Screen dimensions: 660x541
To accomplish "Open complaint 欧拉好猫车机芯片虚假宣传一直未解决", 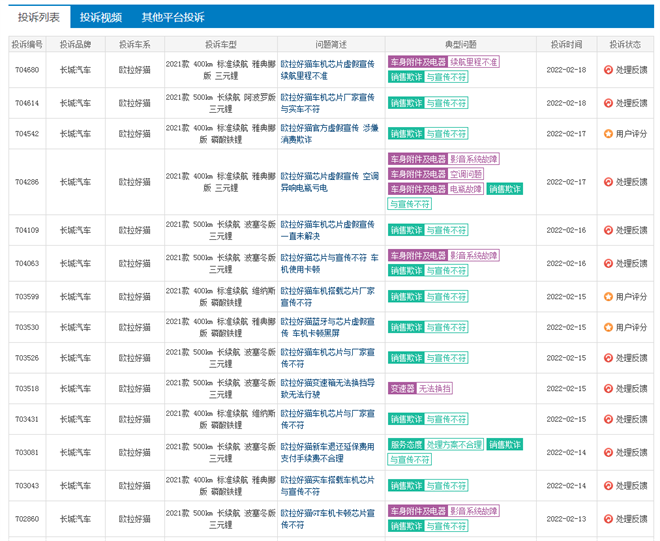I will pyautogui.click(x=327, y=230).
